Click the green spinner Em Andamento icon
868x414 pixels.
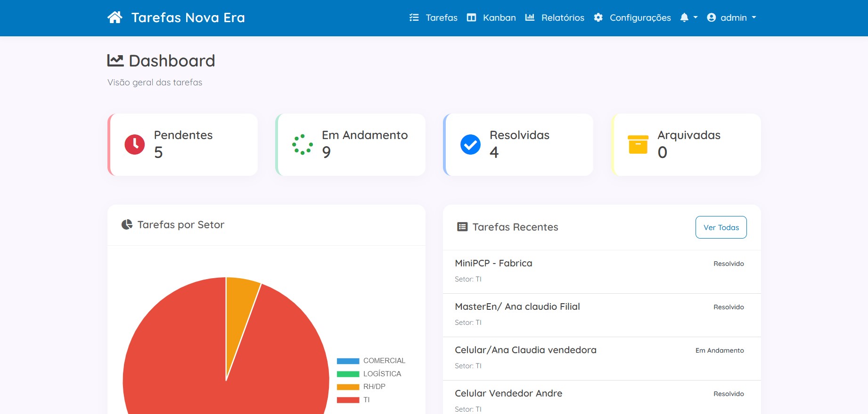[x=303, y=144]
